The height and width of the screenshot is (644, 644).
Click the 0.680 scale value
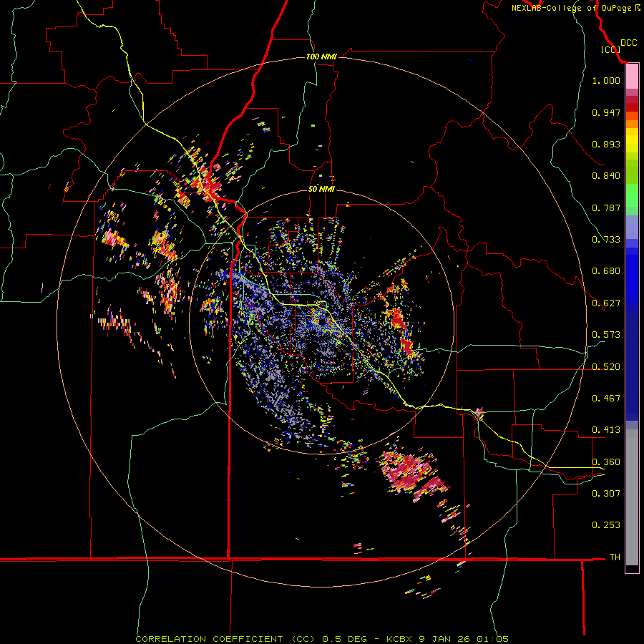click(x=606, y=271)
